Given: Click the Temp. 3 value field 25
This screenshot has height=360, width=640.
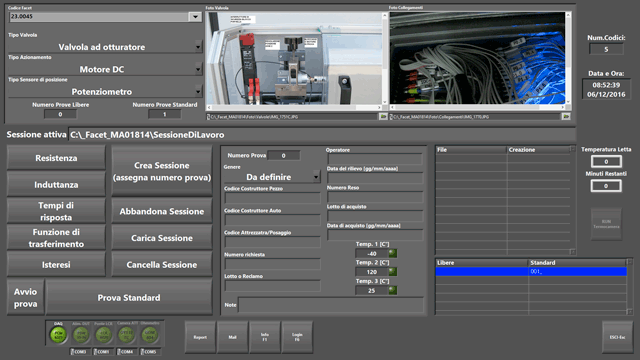Looking at the screenshot, I should (371, 291).
